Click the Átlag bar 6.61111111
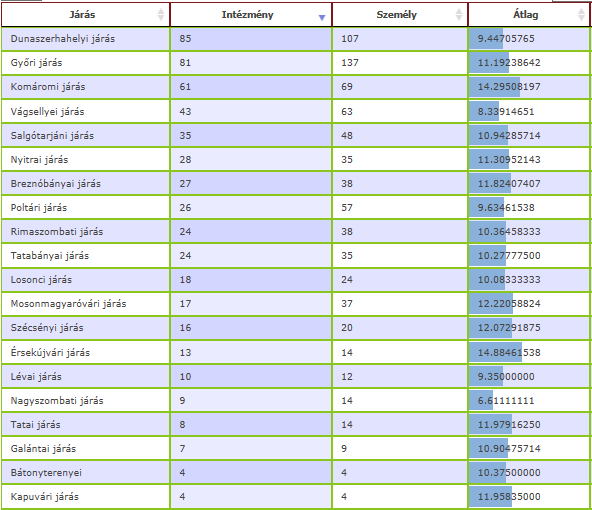This screenshot has width=592, height=510. [481, 401]
